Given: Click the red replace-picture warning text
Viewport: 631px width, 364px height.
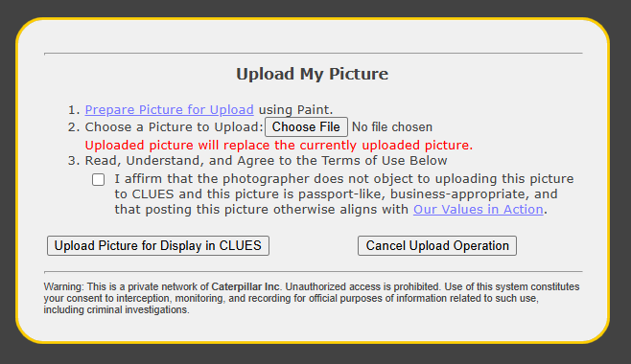Looking at the screenshot, I should coord(279,145).
